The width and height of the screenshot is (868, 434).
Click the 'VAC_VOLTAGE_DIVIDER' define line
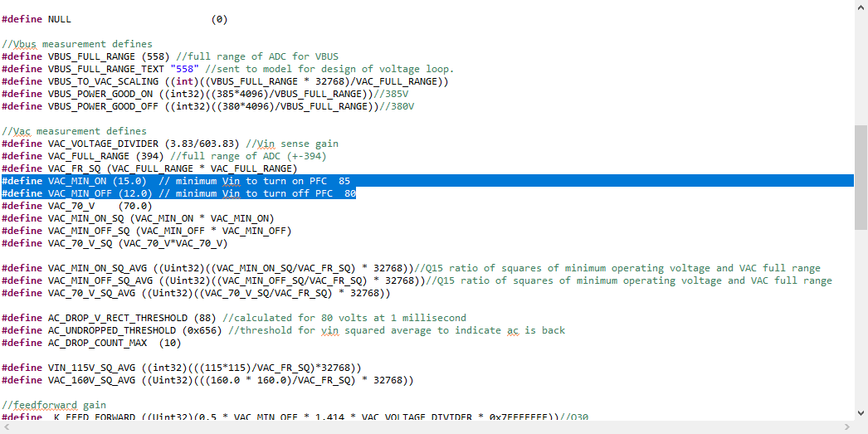pos(170,144)
